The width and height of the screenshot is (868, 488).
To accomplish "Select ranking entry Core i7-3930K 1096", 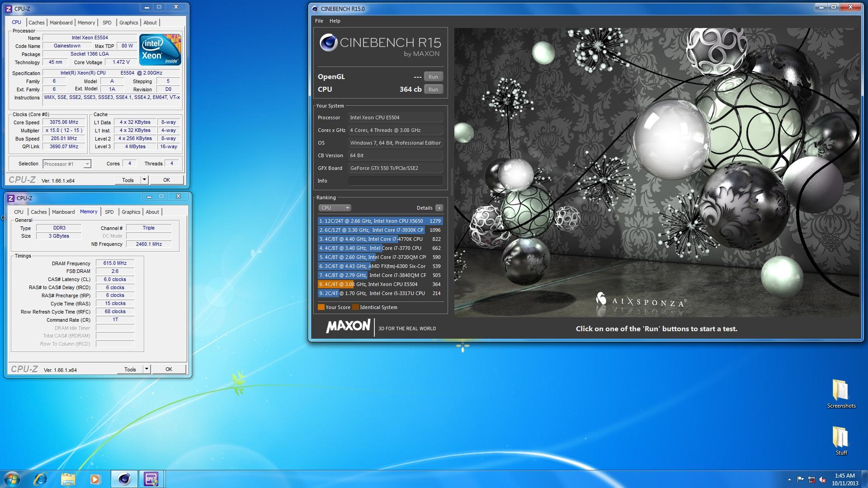I will (380, 230).
